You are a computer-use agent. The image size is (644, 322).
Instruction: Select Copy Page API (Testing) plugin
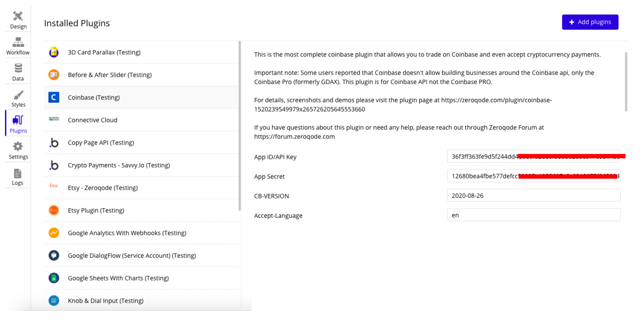point(141,143)
